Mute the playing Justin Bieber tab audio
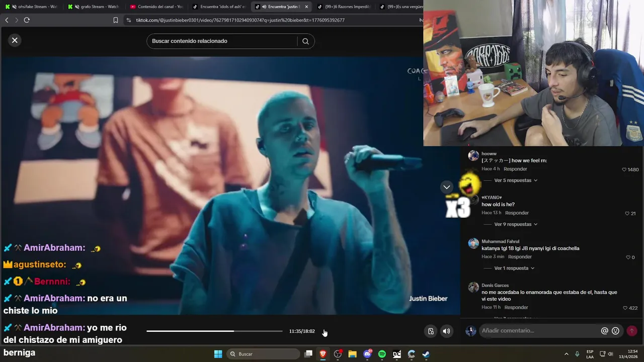Viewport: 644px width, 362px height. (264, 7)
